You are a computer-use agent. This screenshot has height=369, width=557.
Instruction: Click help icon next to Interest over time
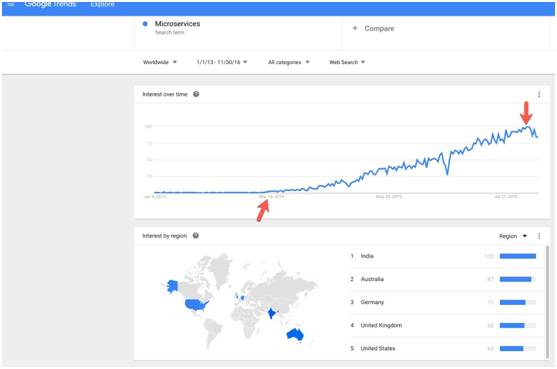(x=196, y=94)
